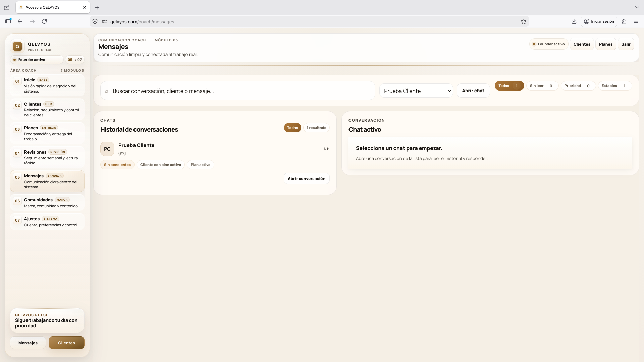Image resolution: width=644 pixels, height=362 pixels.
Task: Click site shield security icon in address bar
Action: 95,22
